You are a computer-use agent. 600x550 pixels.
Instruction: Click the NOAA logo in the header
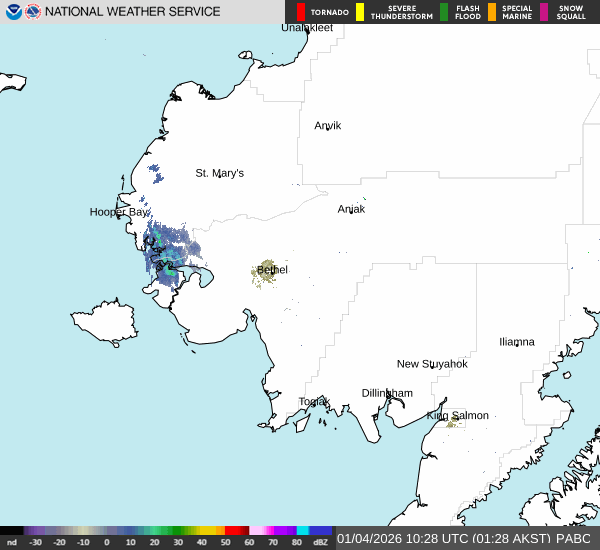11,12
